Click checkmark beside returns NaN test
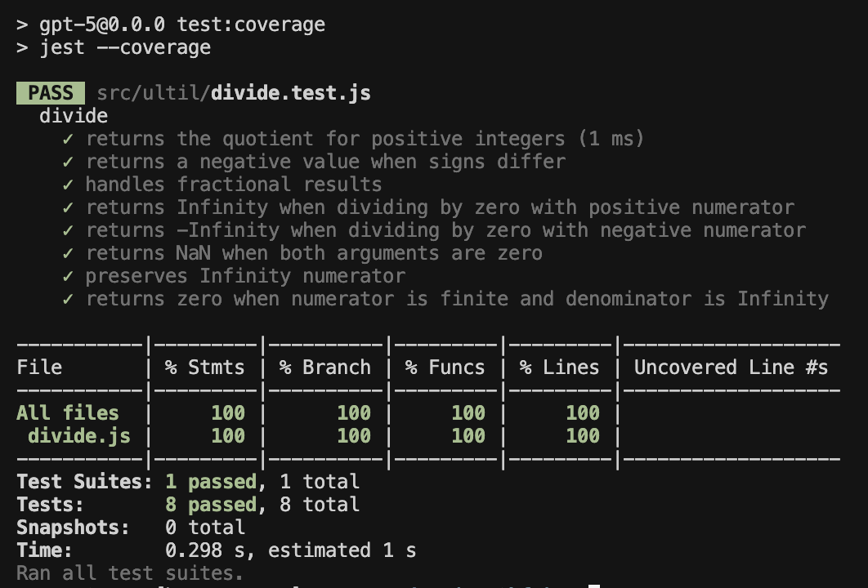Viewport: 868px width, 588px height. point(68,253)
